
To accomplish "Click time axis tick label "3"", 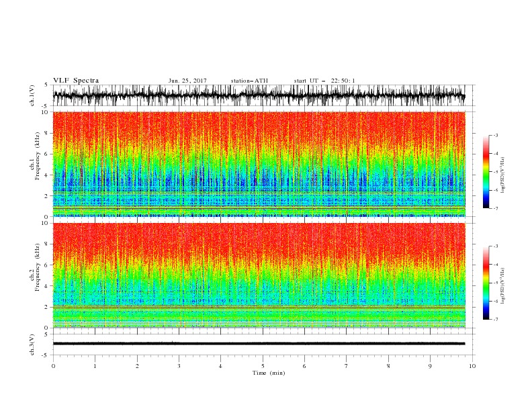I will click(179, 366).
